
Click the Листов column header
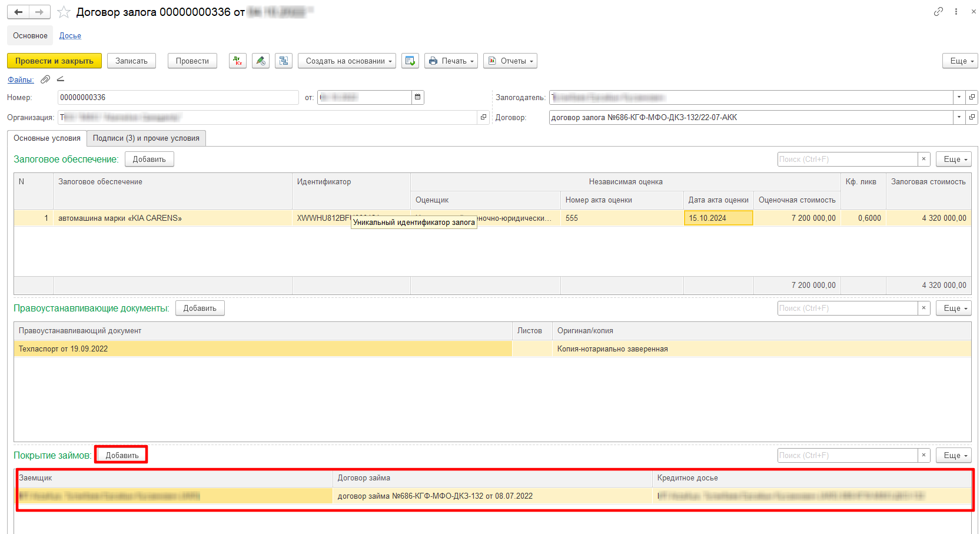click(532, 330)
